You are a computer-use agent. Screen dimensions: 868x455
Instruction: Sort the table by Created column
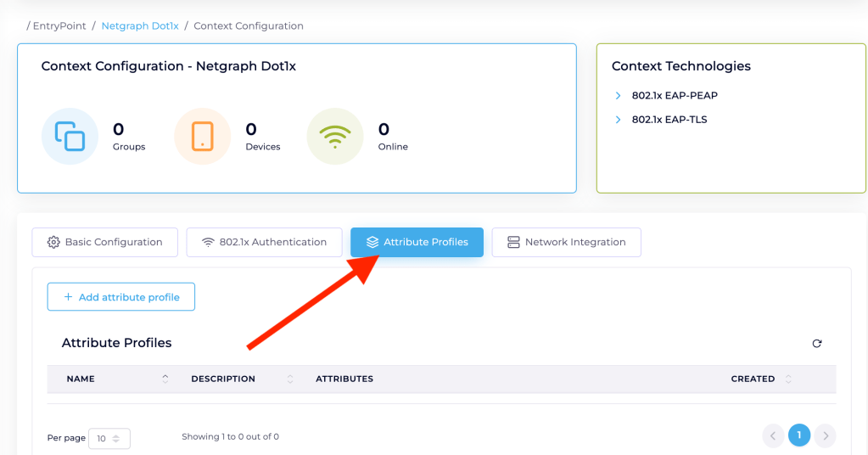tap(788, 379)
